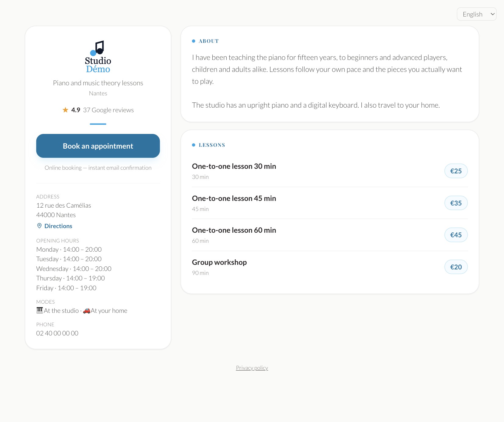The image size is (504, 422).
Task: Click the ABOUT section heading
Action: coord(209,41)
